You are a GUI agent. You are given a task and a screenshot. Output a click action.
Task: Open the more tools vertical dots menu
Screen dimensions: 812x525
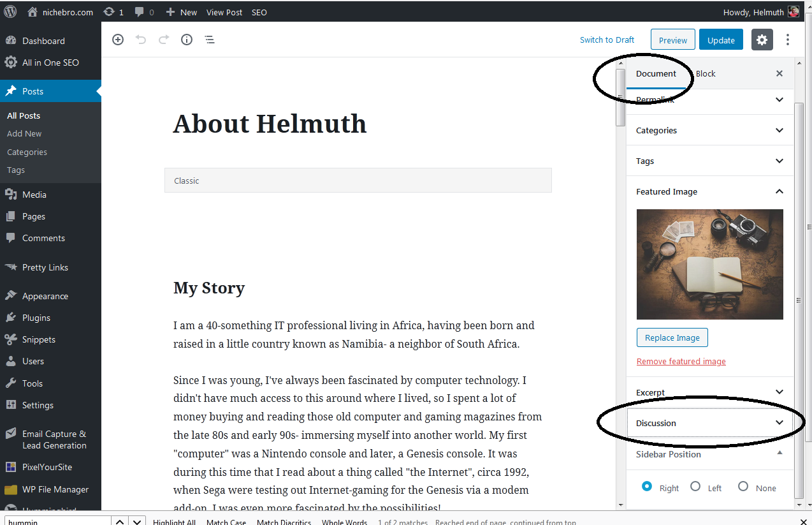[x=788, y=40]
